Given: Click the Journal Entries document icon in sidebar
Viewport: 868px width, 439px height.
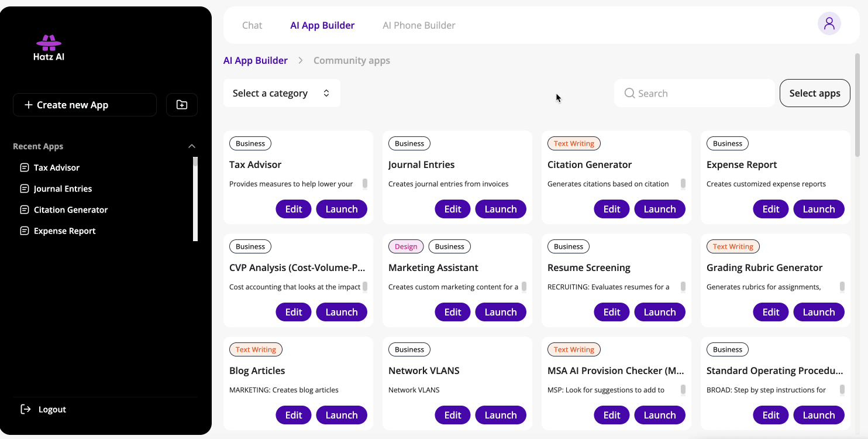Looking at the screenshot, I should 25,188.
